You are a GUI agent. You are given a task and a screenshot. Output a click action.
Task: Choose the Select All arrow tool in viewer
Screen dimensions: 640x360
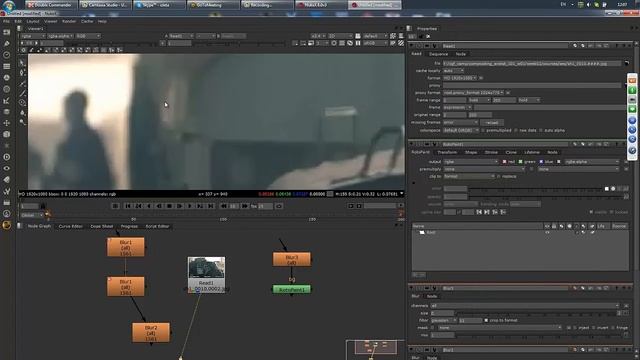click(x=22, y=63)
